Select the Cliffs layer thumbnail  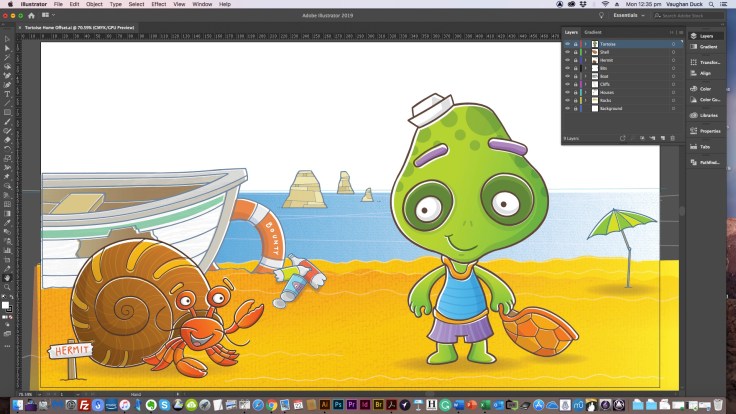click(x=595, y=84)
